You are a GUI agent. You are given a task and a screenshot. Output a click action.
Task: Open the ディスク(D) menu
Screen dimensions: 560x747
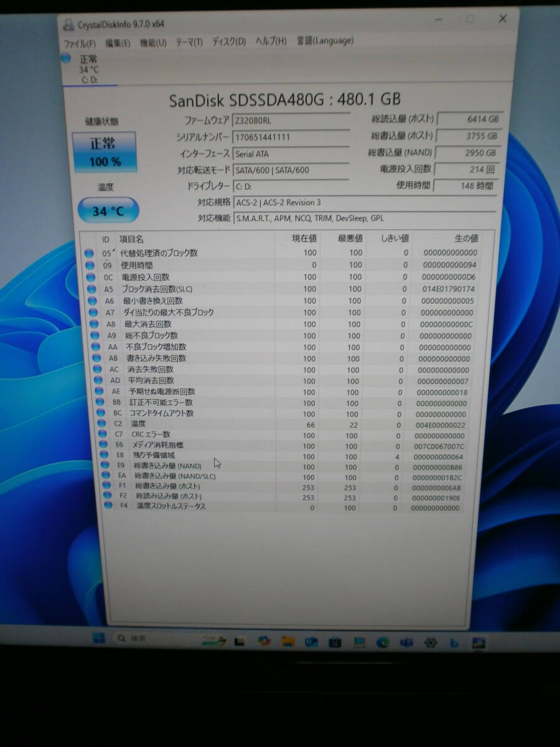(229, 42)
